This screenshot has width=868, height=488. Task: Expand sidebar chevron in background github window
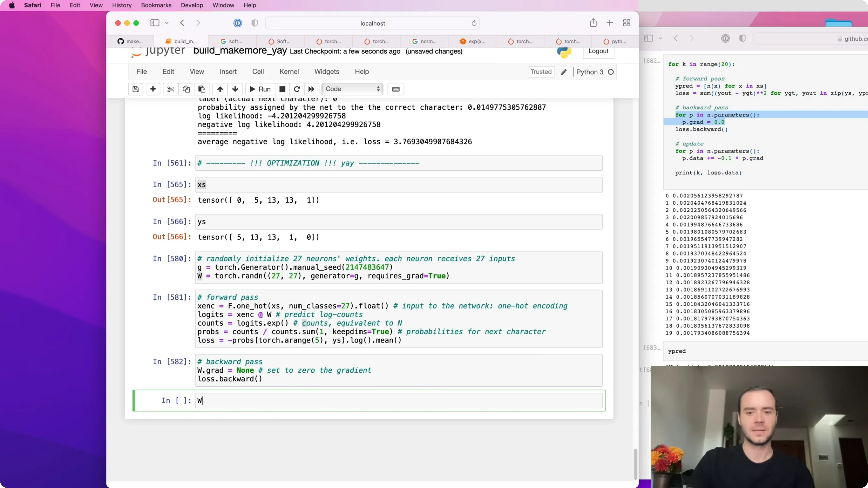[x=660, y=38]
